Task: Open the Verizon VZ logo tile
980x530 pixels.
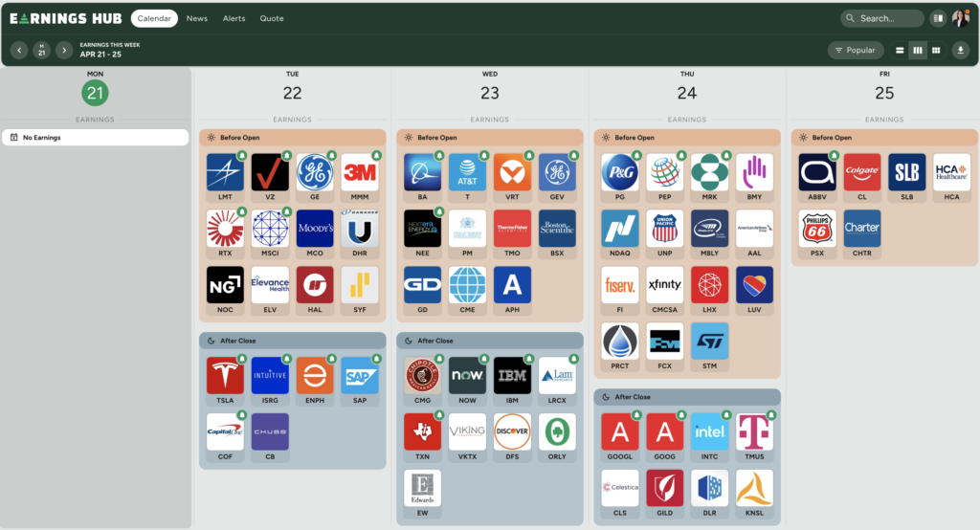Action: pos(270,178)
